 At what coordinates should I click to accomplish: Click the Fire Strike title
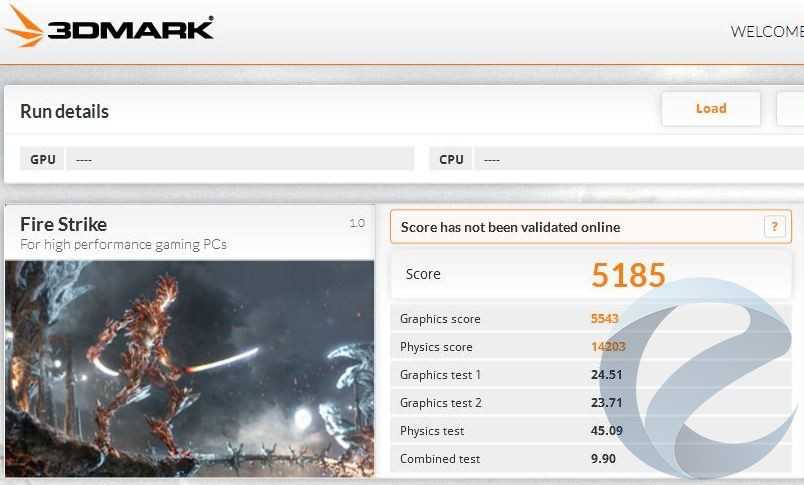pos(64,225)
